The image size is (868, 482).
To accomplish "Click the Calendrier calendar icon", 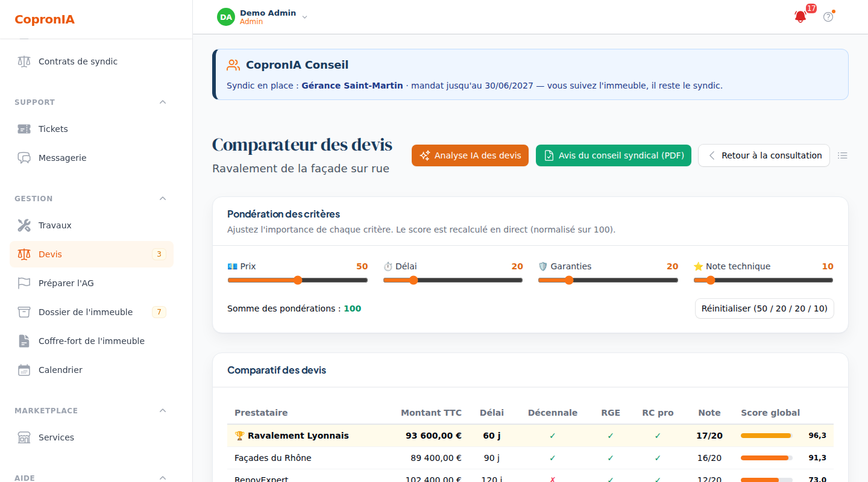I will [x=24, y=370].
